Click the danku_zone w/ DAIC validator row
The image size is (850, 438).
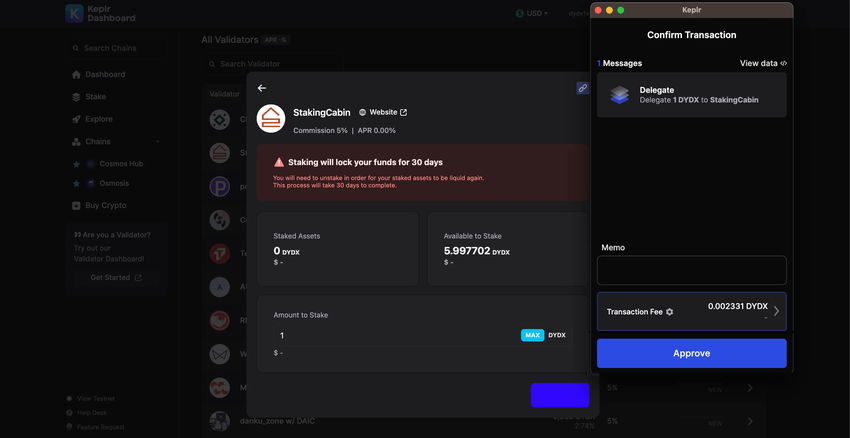click(x=484, y=421)
